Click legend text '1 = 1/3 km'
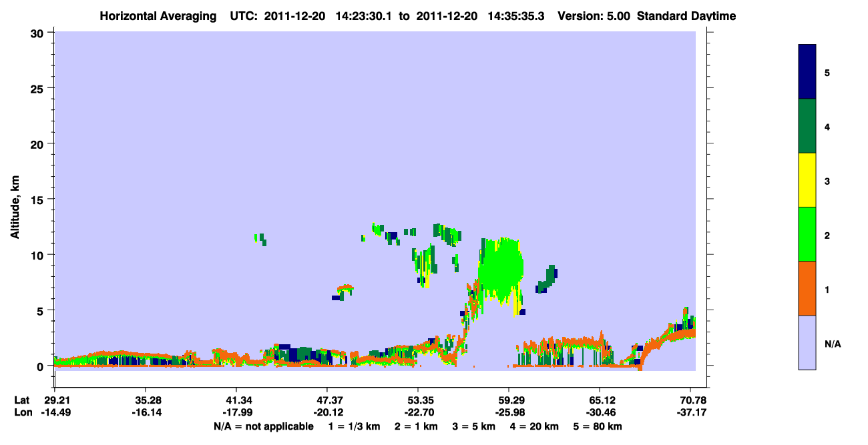 pos(353,426)
